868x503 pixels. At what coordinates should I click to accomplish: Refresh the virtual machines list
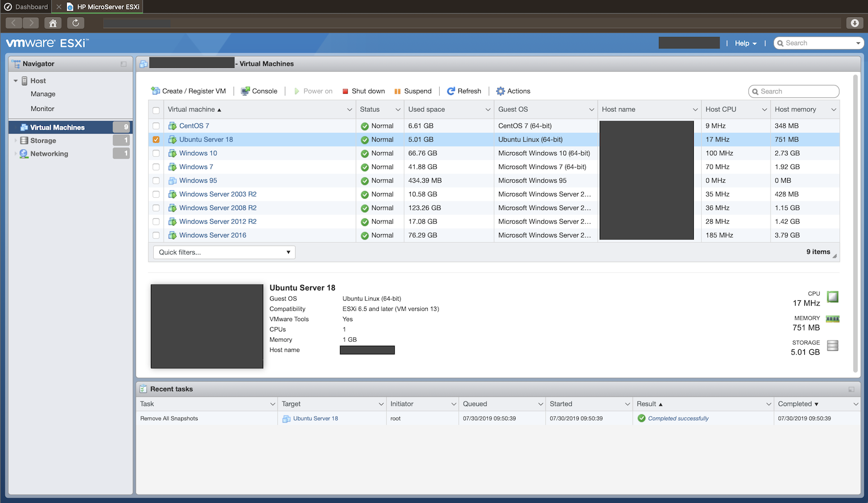click(x=464, y=91)
